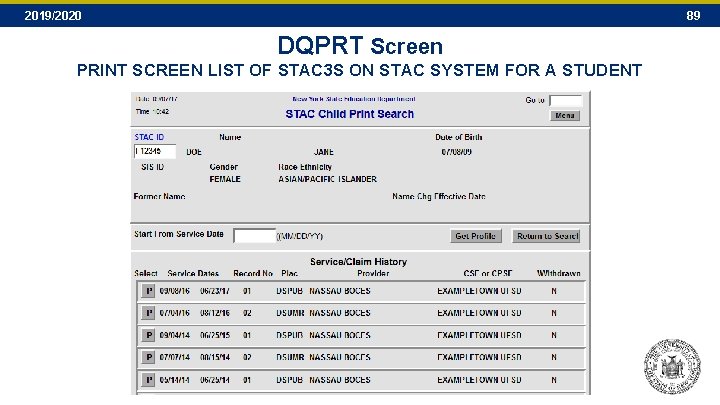Viewport: 720px width, 405px height.
Task: Click the P button for 05/14/14 record
Action: (148, 380)
